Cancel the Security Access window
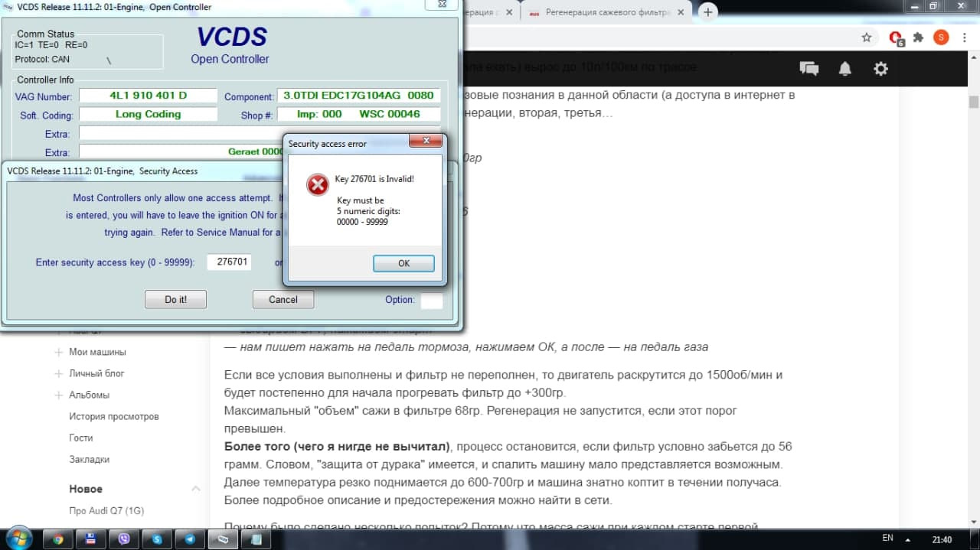 pos(283,300)
